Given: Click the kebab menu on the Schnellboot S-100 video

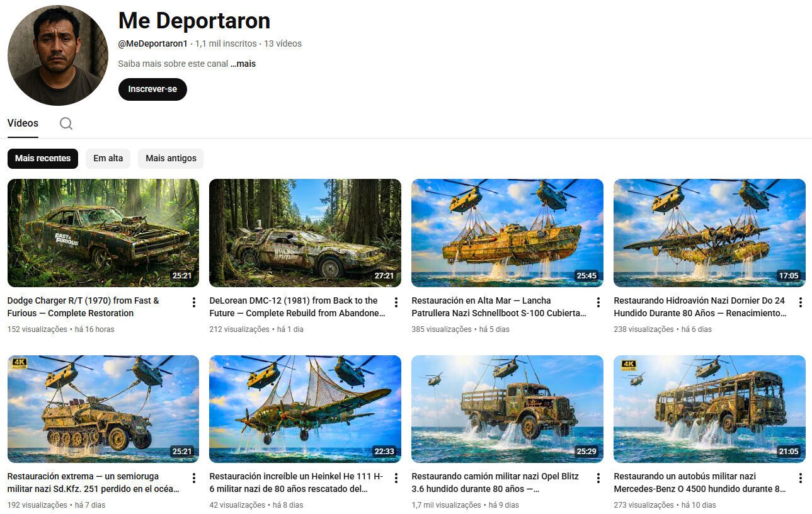Looking at the screenshot, I should click(x=598, y=302).
